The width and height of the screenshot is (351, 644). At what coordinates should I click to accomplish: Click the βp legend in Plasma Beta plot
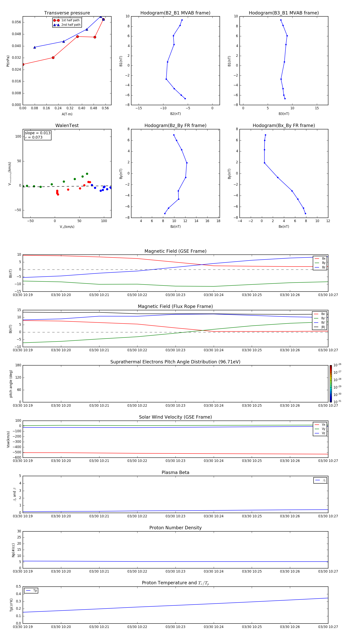pyautogui.click(x=320, y=480)
